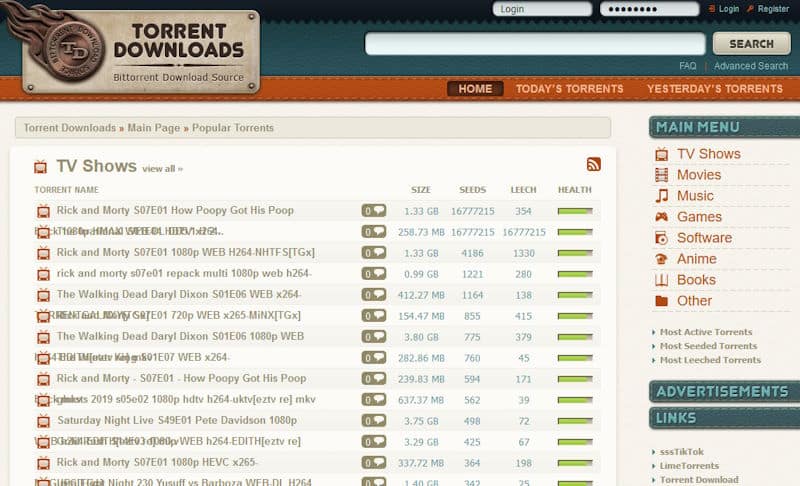Image resolution: width=800 pixels, height=486 pixels.
Task: Click the Anime icon in Main Menu
Action: point(661,259)
